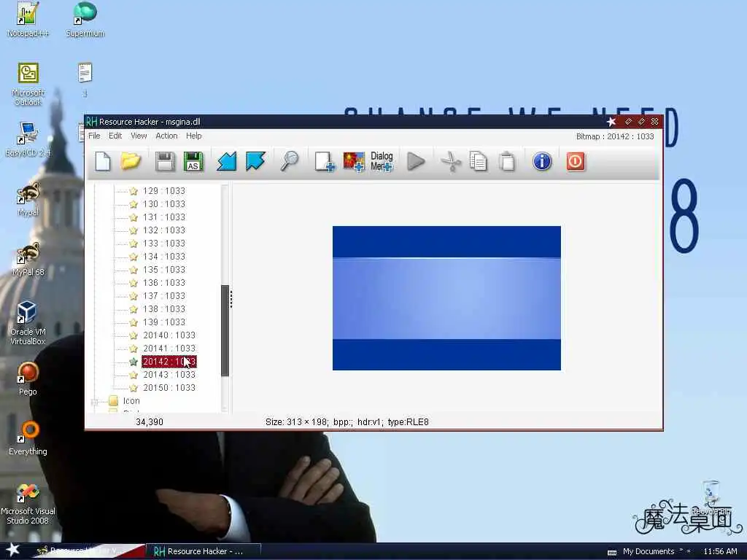Select tree item 129 : 1033

point(164,191)
